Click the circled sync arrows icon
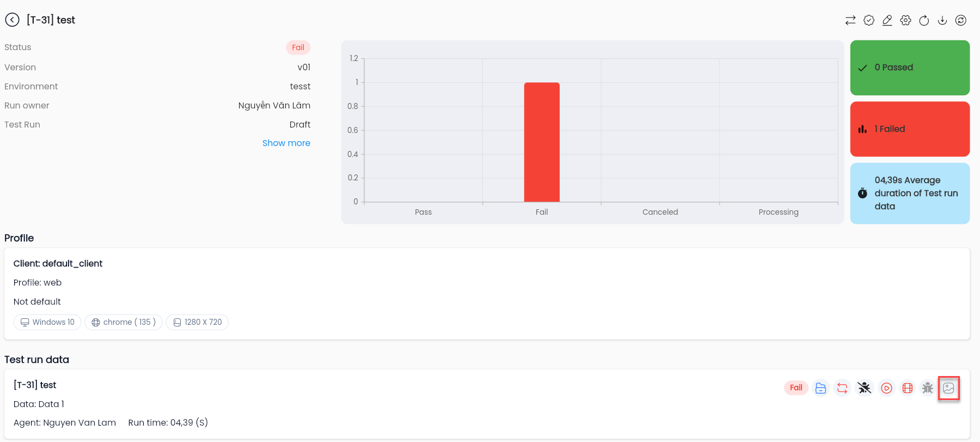The width and height of the screenshot is (980, 442). tap(961, 20)
